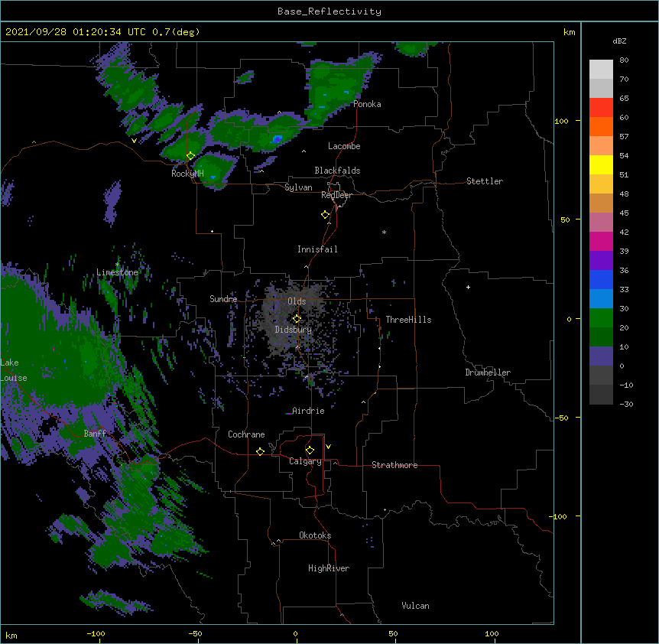The width and height of the screenshot is (659, 644).
Task: Click the Limestone label on the map
Action: click(x=117, y=272)
